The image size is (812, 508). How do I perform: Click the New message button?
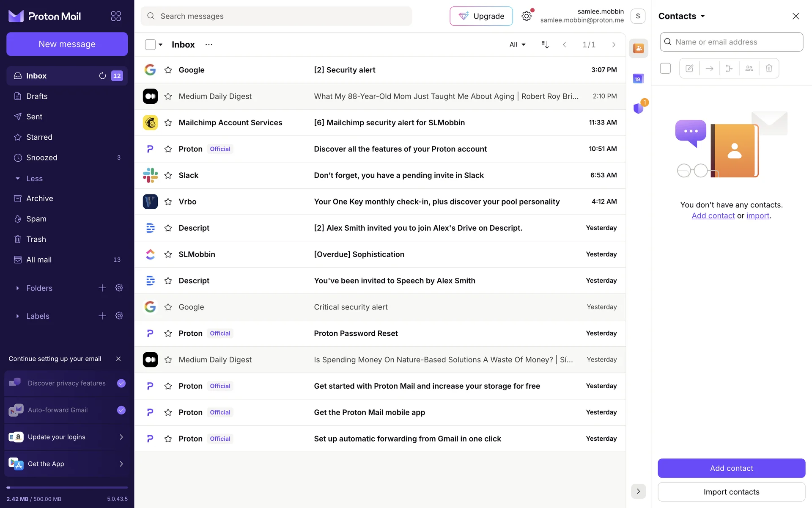coord(67,44)
